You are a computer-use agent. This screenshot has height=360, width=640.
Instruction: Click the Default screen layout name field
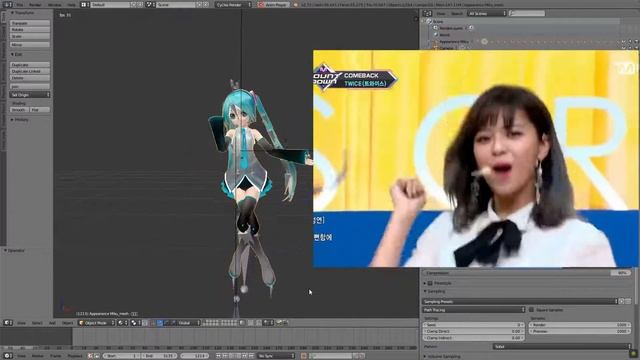coord(110,4)
